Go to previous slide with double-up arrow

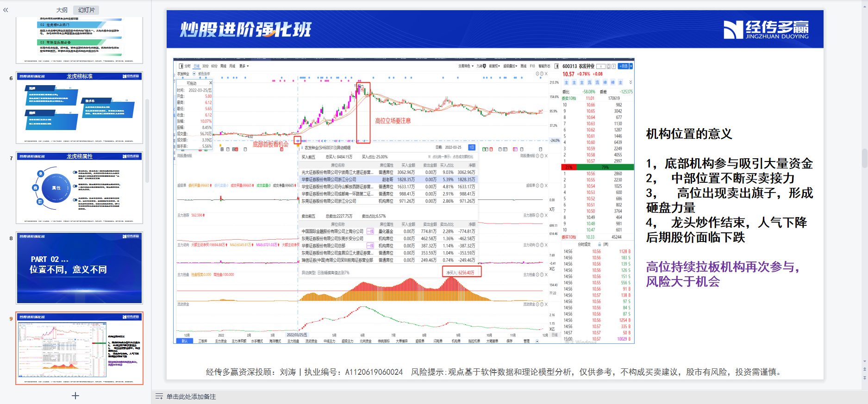864,369
